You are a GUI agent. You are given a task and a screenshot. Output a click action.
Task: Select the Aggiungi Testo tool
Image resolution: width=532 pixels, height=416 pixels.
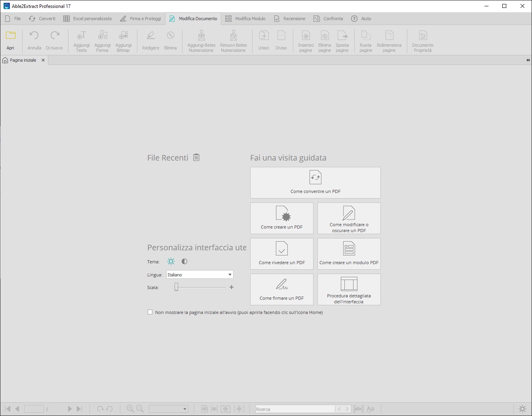click(x=81, y=41)
